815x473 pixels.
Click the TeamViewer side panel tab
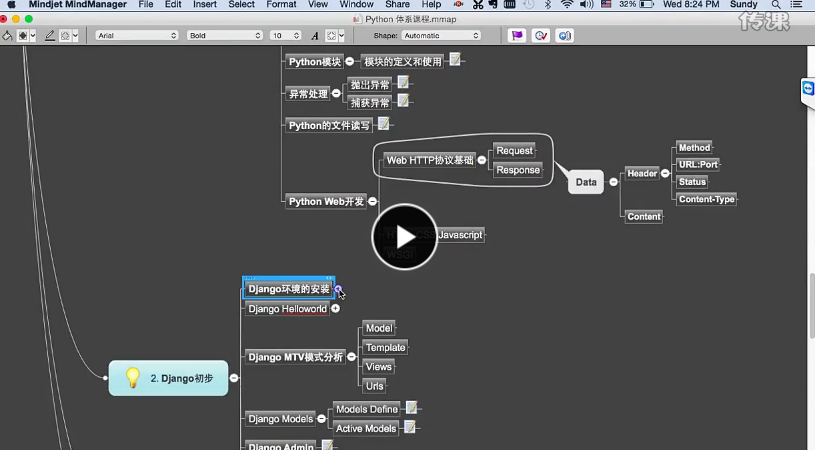point(807,89)
